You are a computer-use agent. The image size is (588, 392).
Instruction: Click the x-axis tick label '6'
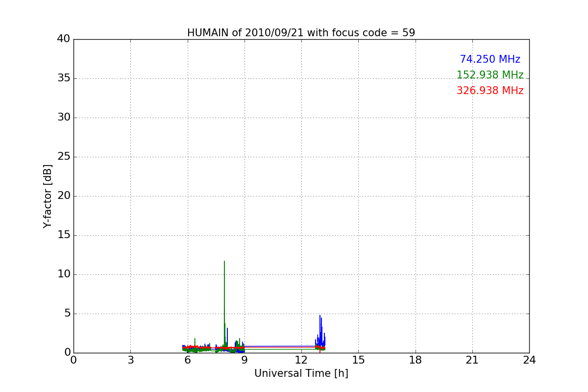(187, 360)
